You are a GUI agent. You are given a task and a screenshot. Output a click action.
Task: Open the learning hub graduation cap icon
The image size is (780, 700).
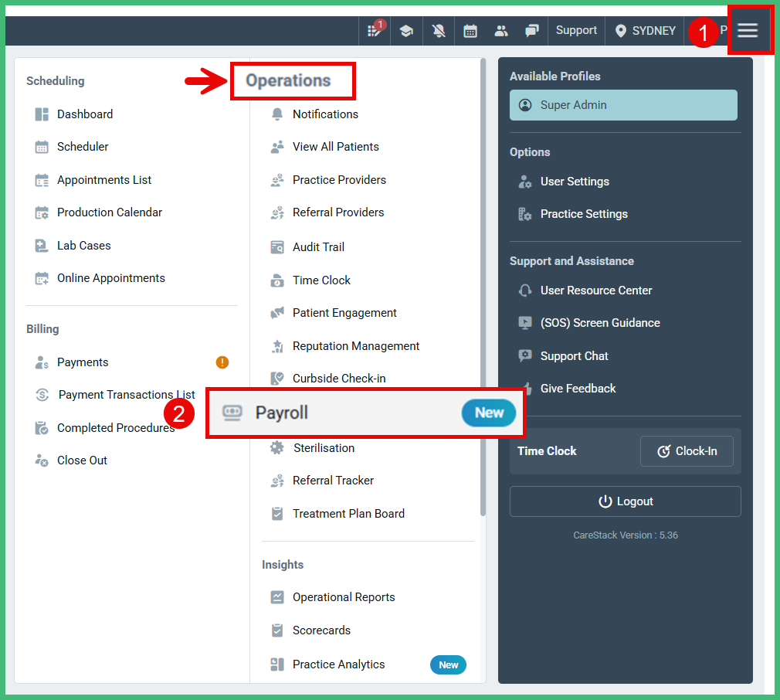tap(406, 30)
